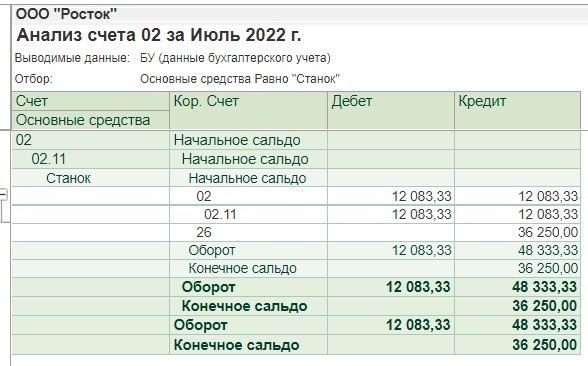The image size is (588, 366).
Task: Collapse the group with the minus expander
Action: click(x=3, y=194)
